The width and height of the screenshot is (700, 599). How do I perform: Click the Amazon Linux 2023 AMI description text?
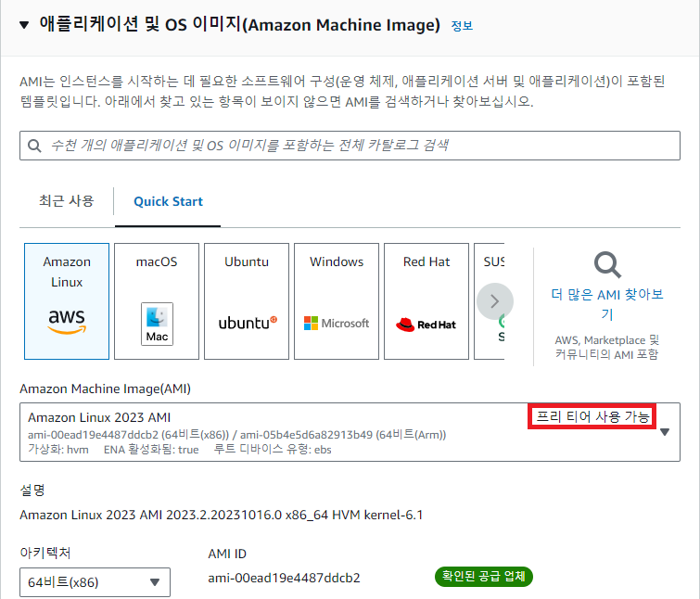(x=221, y=516)
